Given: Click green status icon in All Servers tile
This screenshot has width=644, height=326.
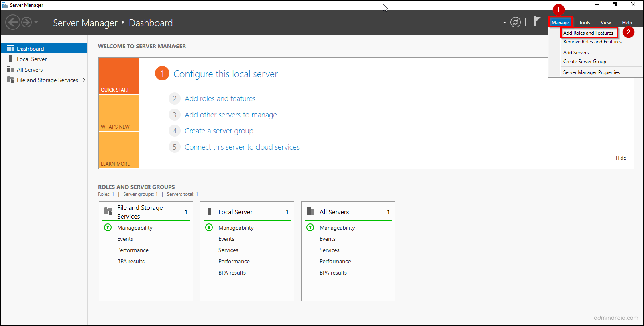Looking at the screenshot, I should coord(310,228).
